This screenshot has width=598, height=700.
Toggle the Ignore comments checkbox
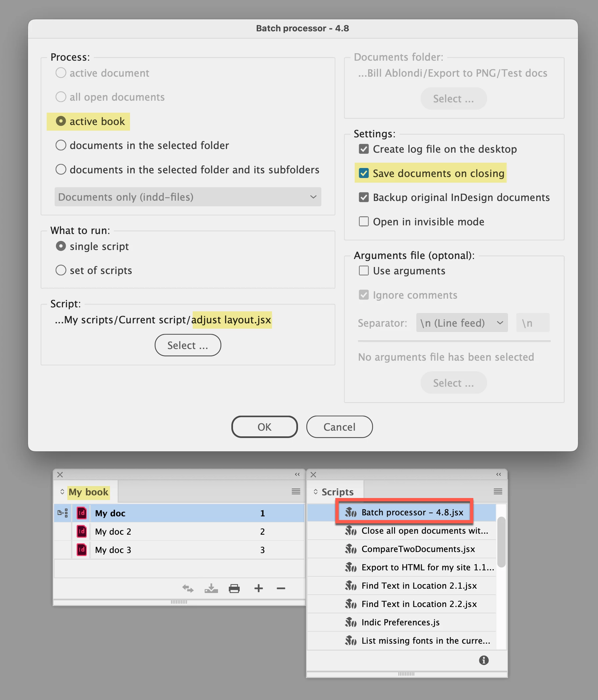364,295
